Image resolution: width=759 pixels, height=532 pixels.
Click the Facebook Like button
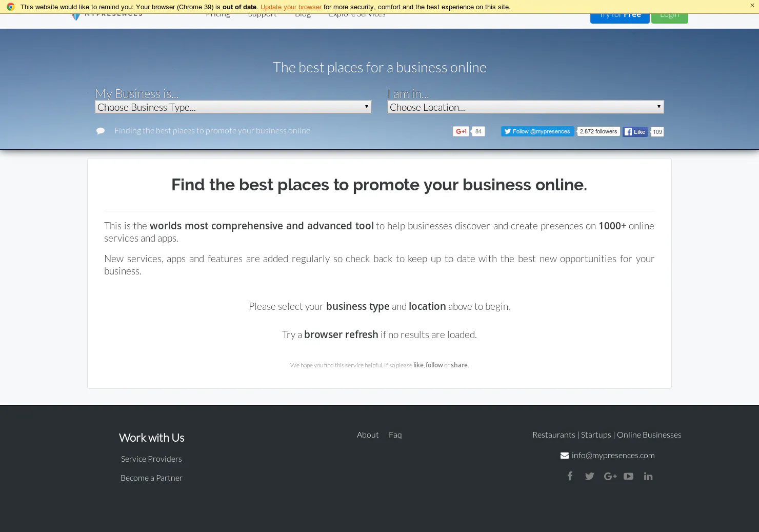tap(635, 132)
